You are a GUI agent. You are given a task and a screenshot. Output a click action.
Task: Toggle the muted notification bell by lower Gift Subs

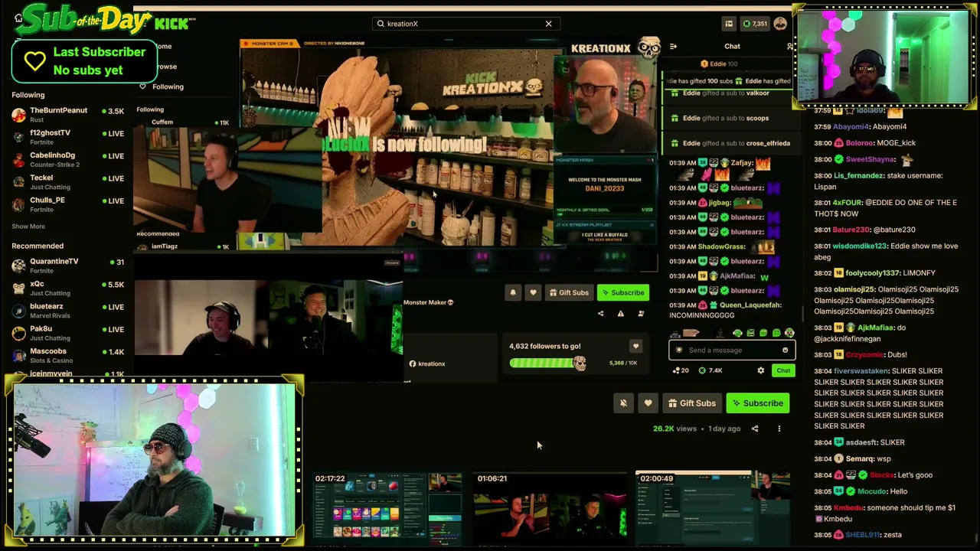(623, 403)
